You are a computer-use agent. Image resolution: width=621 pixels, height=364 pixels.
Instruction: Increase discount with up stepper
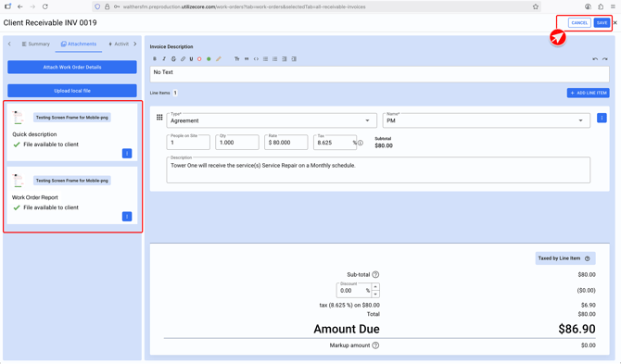pyautogui.click(x=375, y=287)
